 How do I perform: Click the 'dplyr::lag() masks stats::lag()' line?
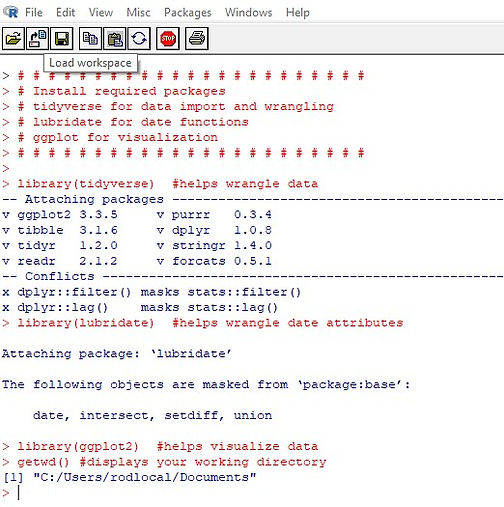pyautogui.click(x=140, y=307)
